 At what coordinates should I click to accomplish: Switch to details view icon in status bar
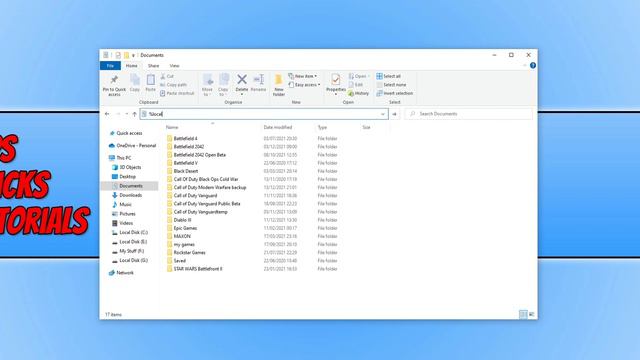pyautogui.click(x=523, y=314)
